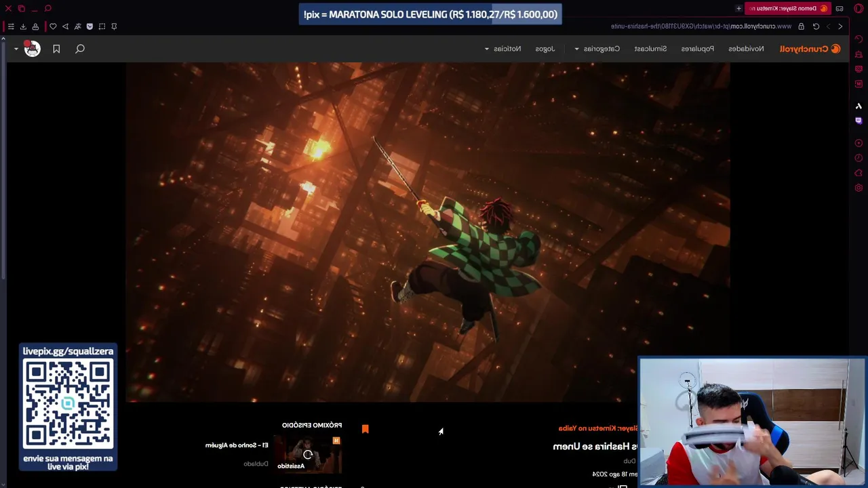Screen dimensions: 868x488
Task: Open the episode title 'Sonho de Alguém'
Action: [237, 445]
